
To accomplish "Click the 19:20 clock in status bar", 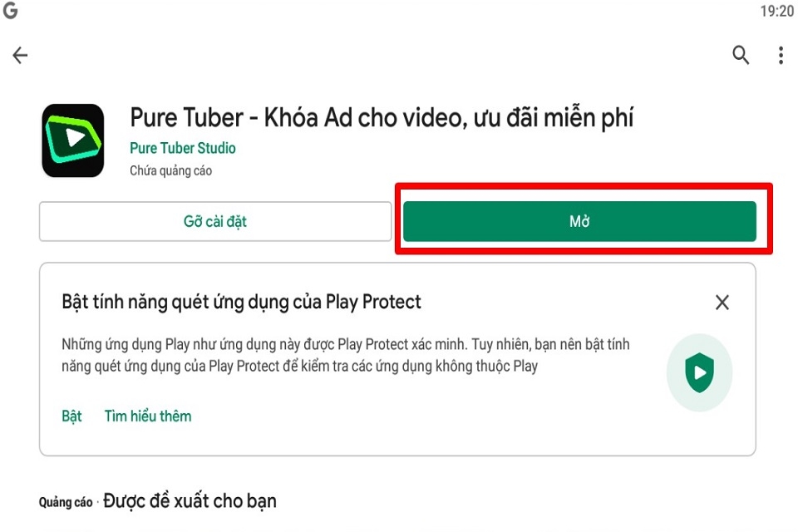I will click(776, 11).
